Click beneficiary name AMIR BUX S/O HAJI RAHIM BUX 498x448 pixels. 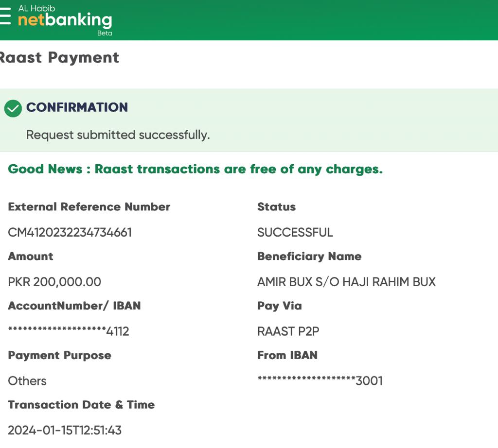[x=346, y=282]
